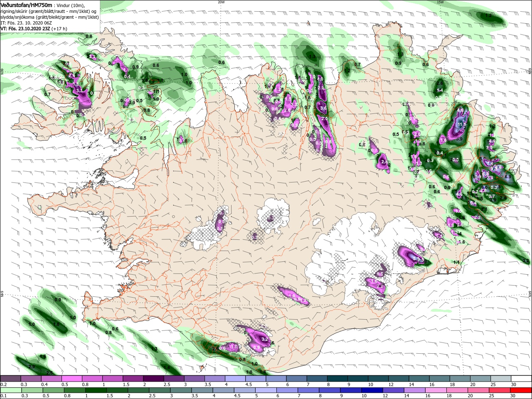Click the Vindur (10m) text in the header
532x399 pixels.
click(70, 5)
